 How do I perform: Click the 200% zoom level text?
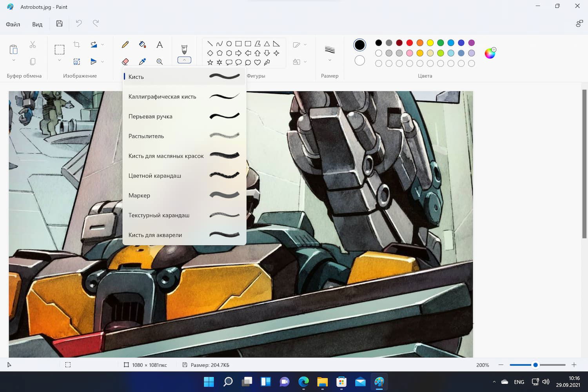tap(483, 365)
